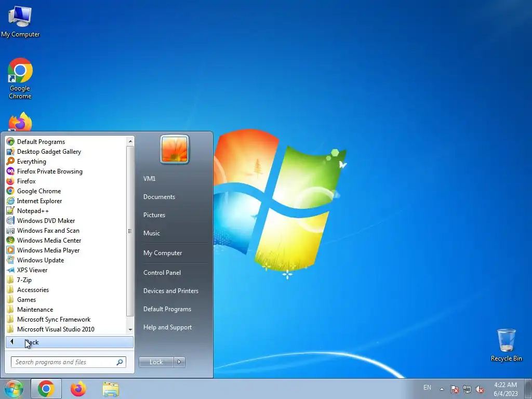
Task: Open Default Programs in the programs list
Action: 66,141
